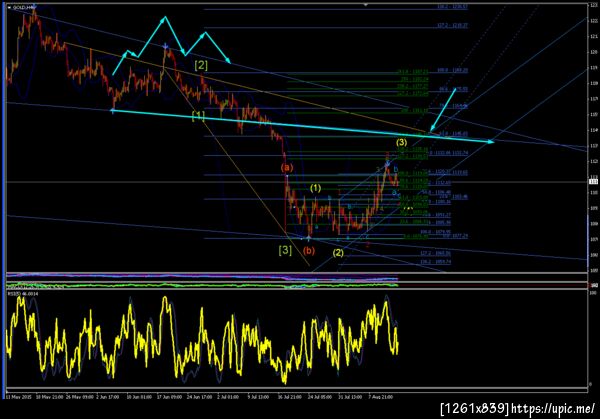Screen dimensions: 600x419
Task: Click the 11 May 2015 date label
Action: coord(18,397)
